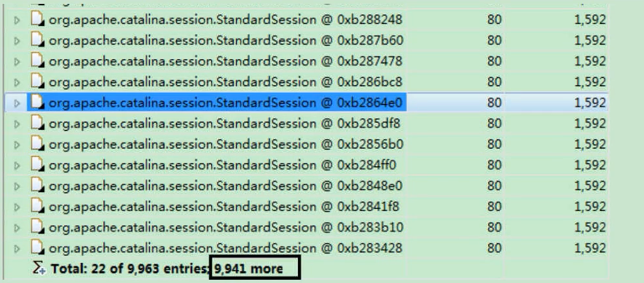The height and width of the screenshot is (283, 644).
Task: Expand the StandardSession @ 0xb2841f8 tree node
Action: [x=17, y=206]
